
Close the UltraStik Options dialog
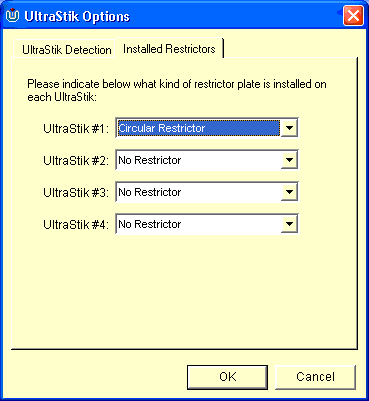point(353,16)
